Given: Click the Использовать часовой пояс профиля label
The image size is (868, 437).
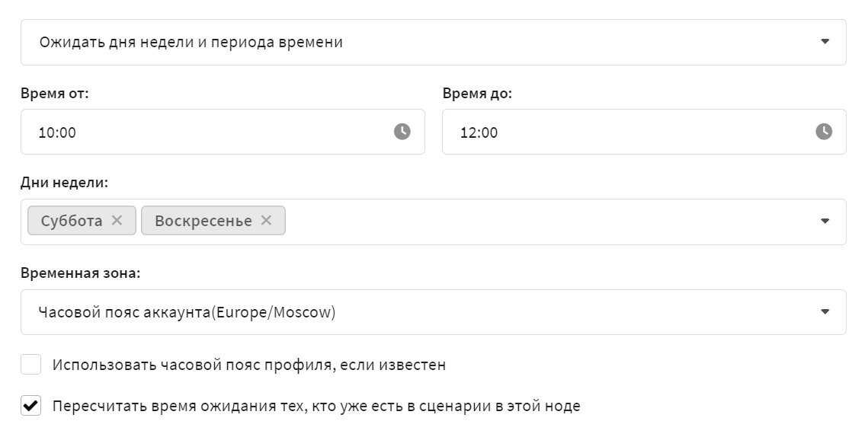Looking at the screenshot, I should [x=249, y=365].
